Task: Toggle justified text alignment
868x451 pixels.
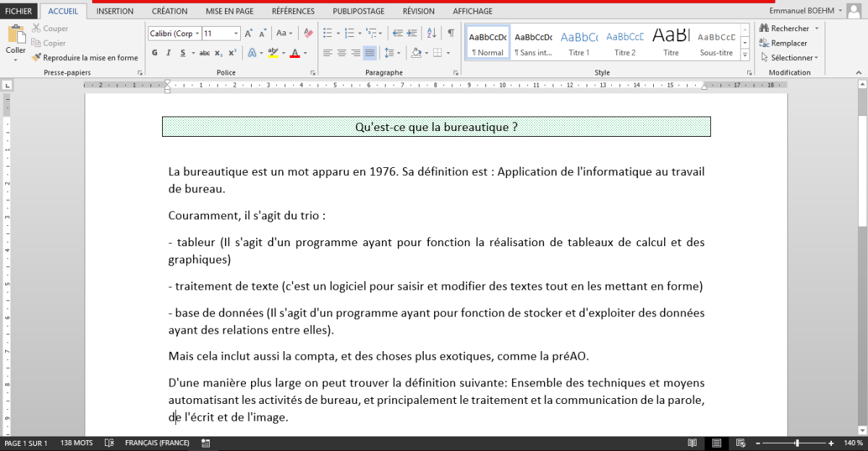Action: tap(370, 53)
